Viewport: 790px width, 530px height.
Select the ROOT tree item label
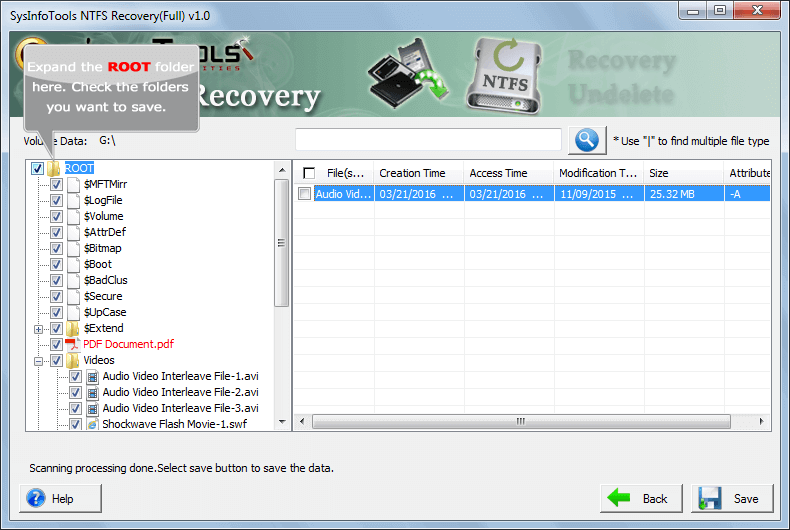coord(79,168)
